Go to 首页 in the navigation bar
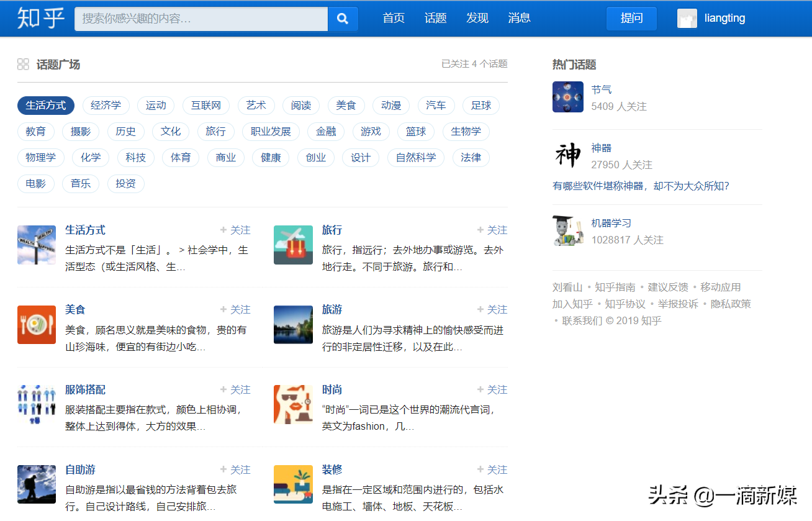This screenshot has height=521, width=812. pyautogui.click(x=394, y=18)
